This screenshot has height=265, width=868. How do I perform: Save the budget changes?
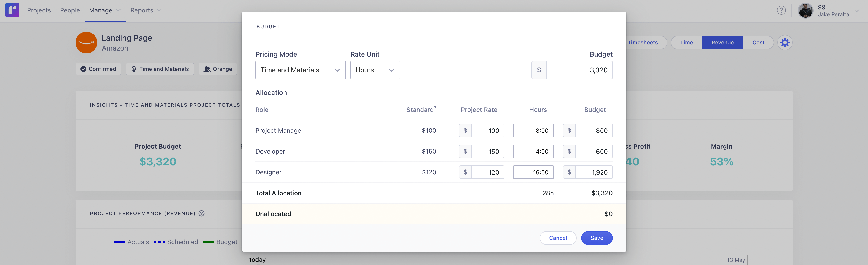(x=596, y=238)
